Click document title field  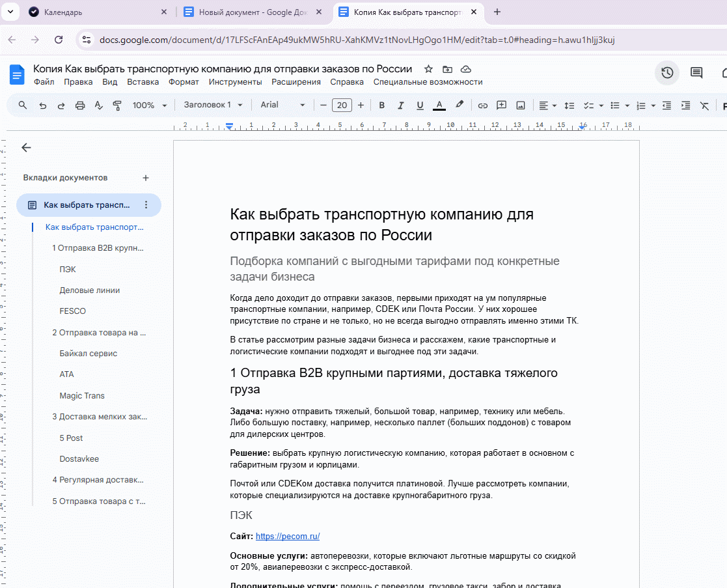(223, 69)
